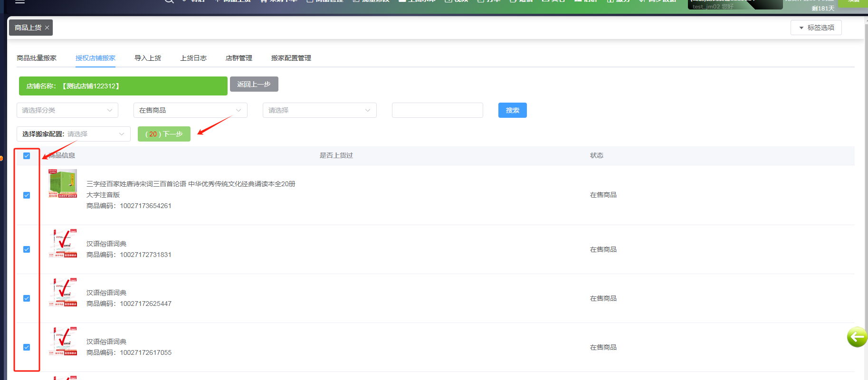
Task: Click thumbnail of 汉语俗语词典 item 10027172731831
Action: point(63,243)
